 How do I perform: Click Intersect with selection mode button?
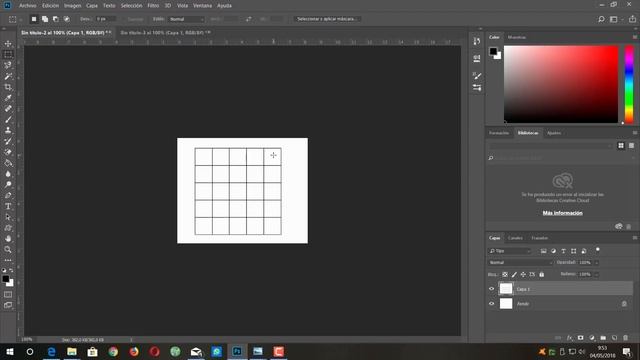(x=67, y=19)
